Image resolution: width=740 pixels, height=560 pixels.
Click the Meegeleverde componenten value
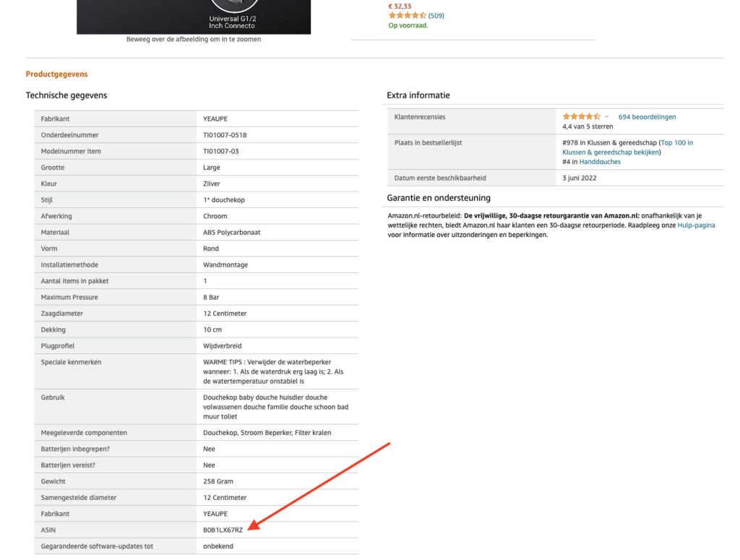click(x=267, y=433)
